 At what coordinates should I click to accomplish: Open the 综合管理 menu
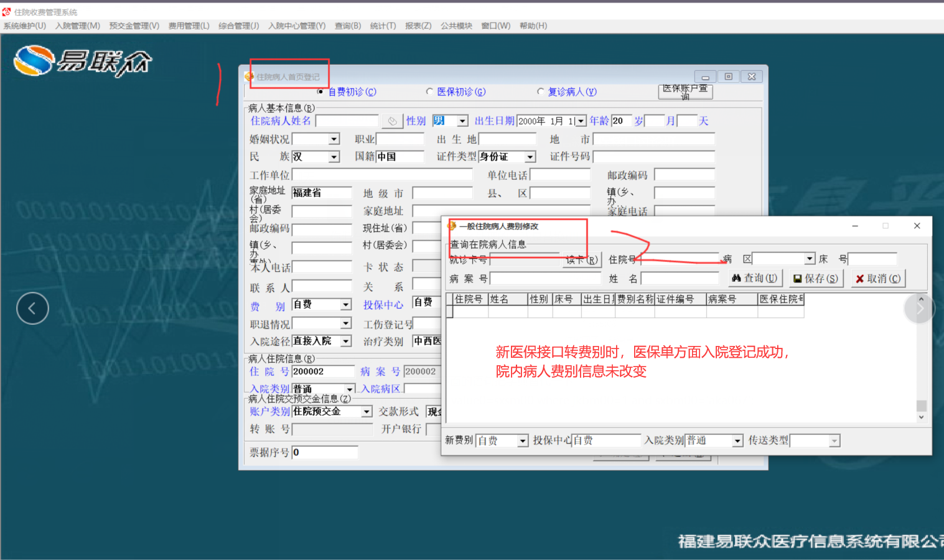pos(239,26)
